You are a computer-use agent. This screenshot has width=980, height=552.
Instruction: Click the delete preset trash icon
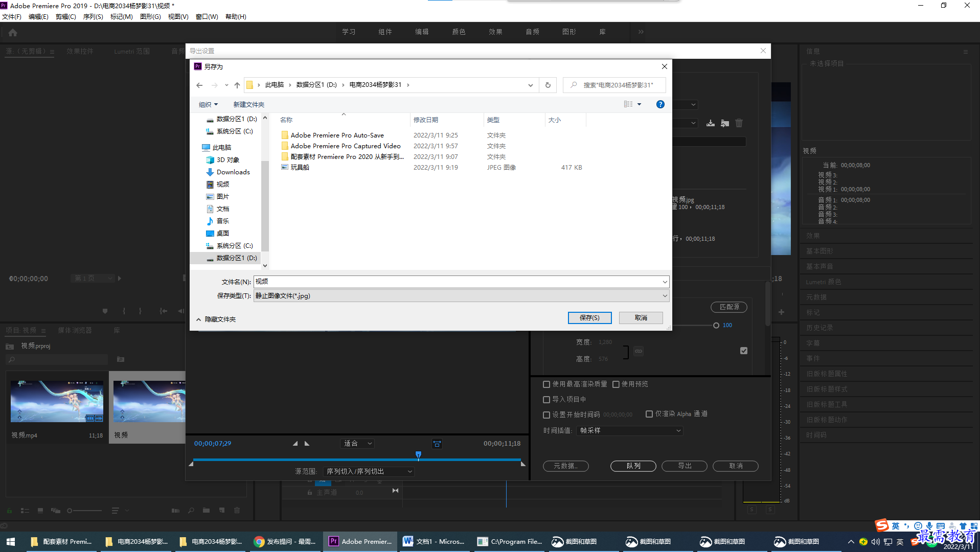coord(739,123)
